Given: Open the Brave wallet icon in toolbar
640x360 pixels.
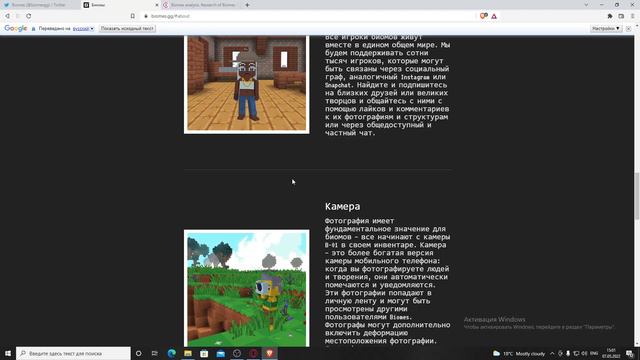Looking at the screenshot, I should (x=621, y=16).
